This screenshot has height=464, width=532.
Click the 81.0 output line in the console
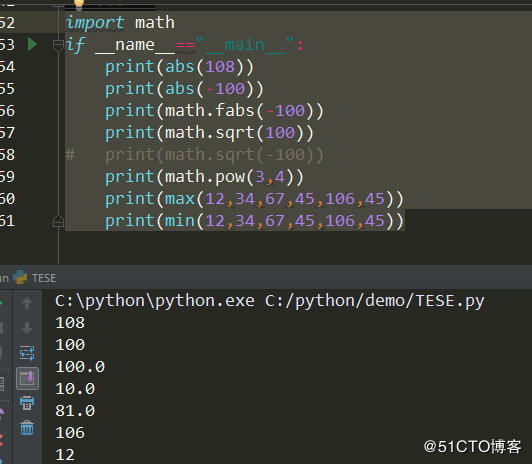tap(75, 411)
